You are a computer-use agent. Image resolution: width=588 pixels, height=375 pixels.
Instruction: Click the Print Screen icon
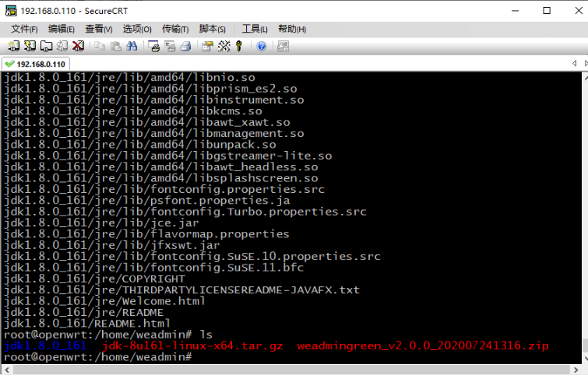(153, 46)
